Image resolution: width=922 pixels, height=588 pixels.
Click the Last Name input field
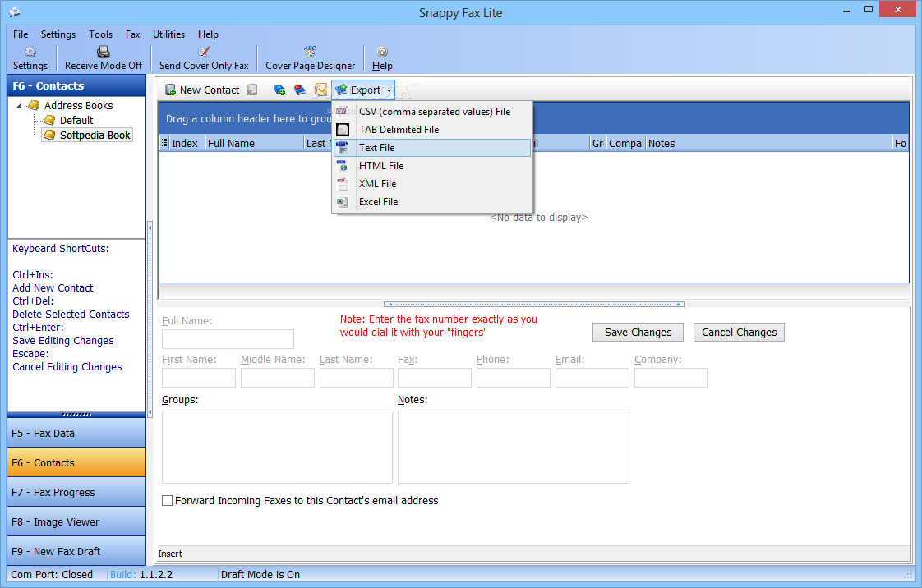click(x=357, y=378)
